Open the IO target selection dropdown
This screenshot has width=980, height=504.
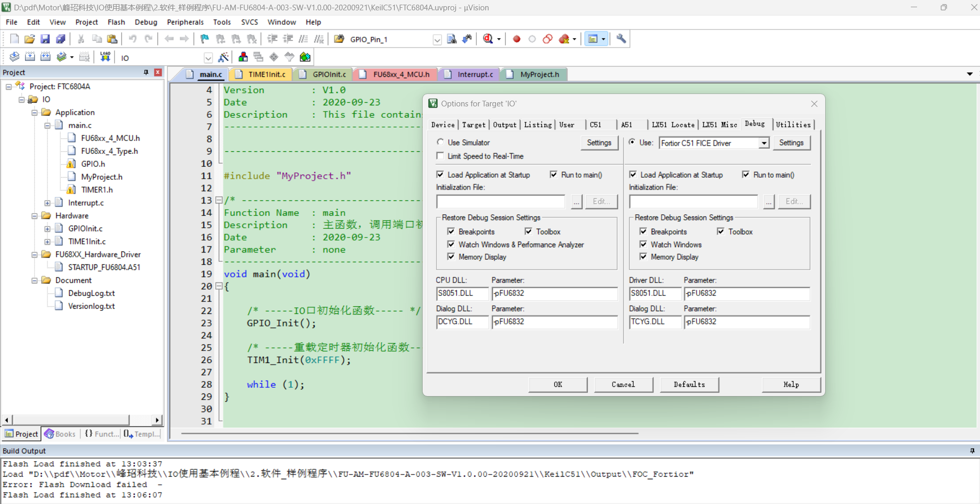pyautogui.click(x=208, y=58)
